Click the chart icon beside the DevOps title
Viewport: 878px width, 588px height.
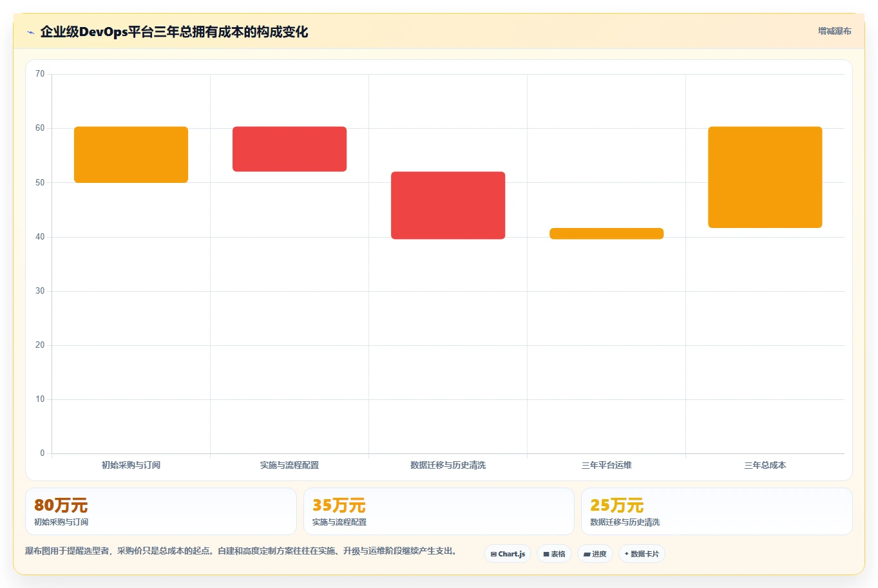pyautogui.click(x=30, y=32)
